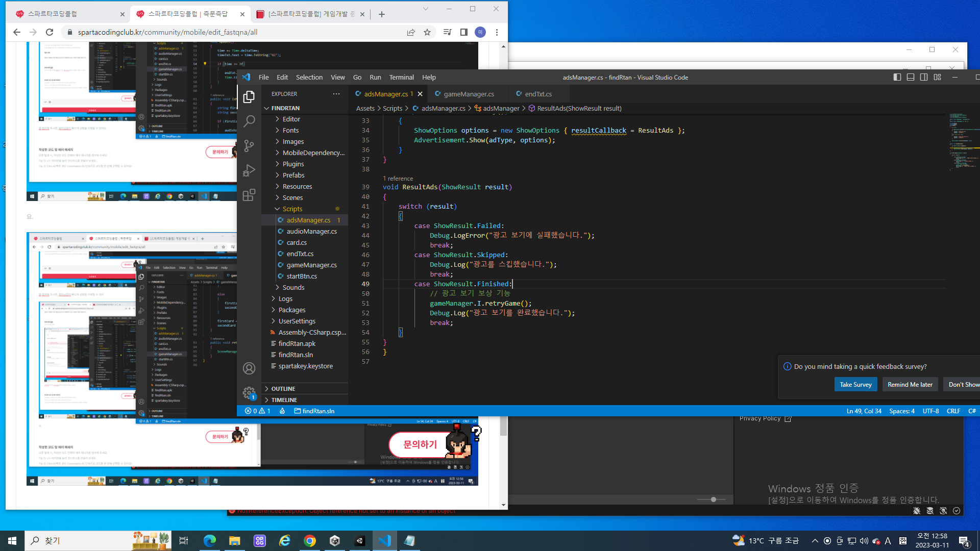This screenshot has width=980, height=551.
Task: Switch to the endTxt.cs editor tab
Action: pos(538,94)
